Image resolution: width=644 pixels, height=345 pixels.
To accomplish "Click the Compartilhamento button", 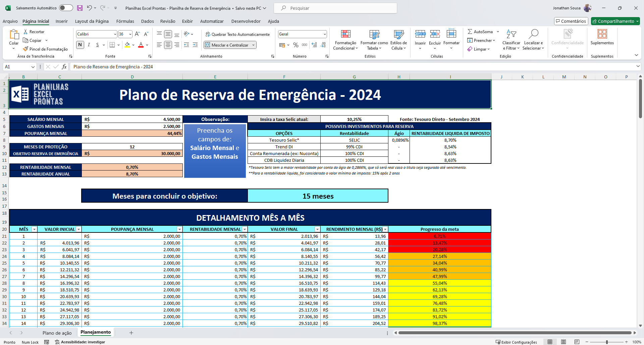I will click(x=615, y=21).
